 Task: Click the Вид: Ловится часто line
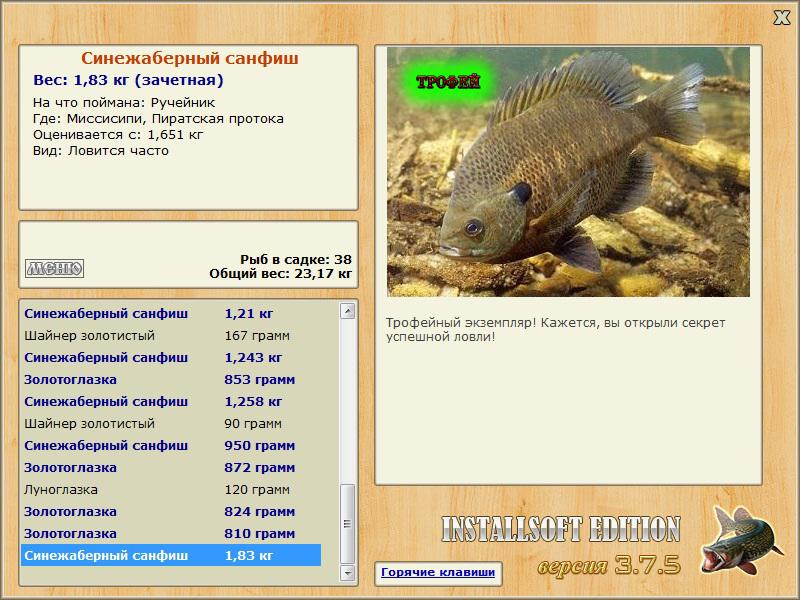pos(101,151)
